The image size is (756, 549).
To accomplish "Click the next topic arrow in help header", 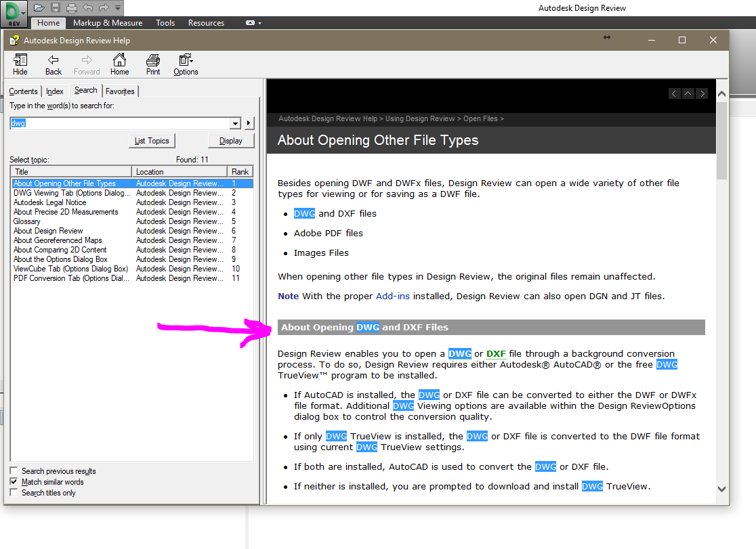I will click(702, 93).
